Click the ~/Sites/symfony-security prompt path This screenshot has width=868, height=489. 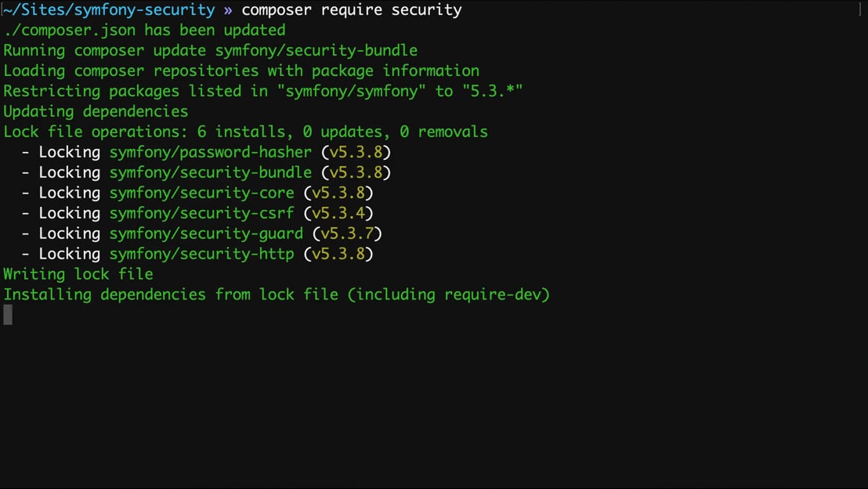pos(109,10)
